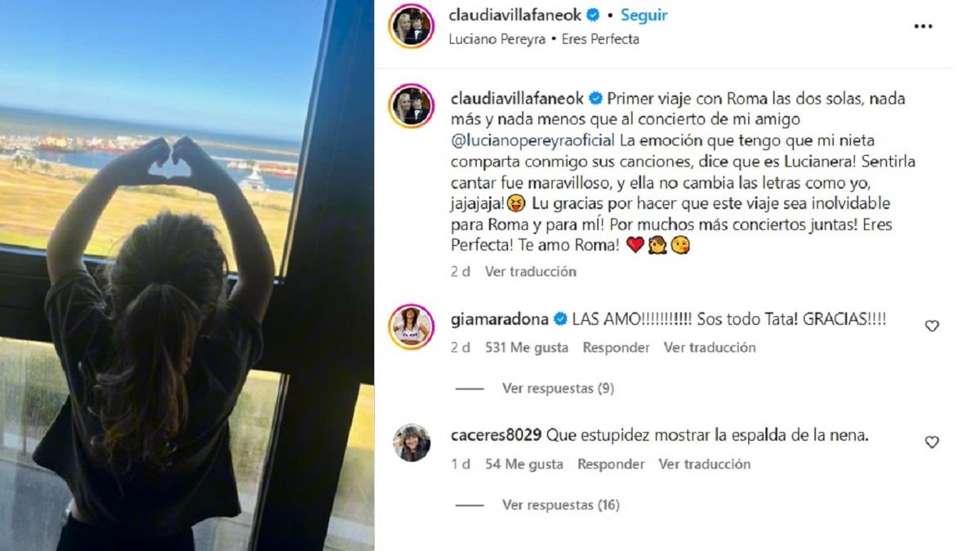
Task: Expand Ver respuestas (9) replies
Action: coord(558,389)
